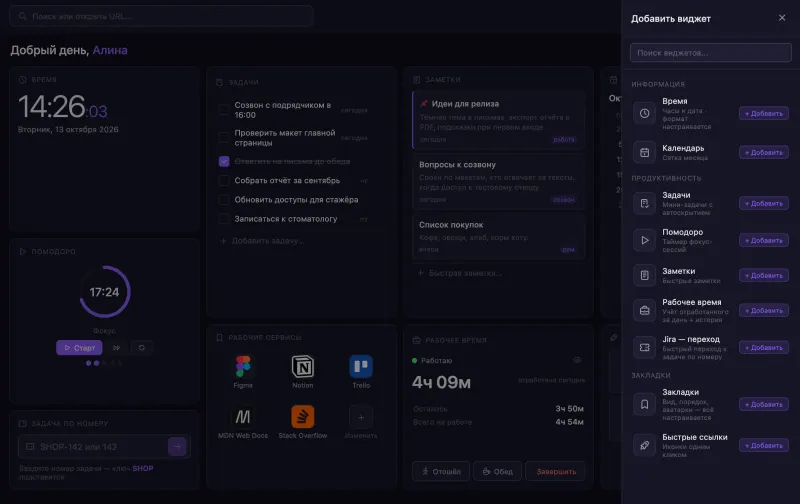The width and height of the screenshot is (800, 504).
Task: Click the link icon next to Быстрые ссылки
Action: pos(644,445)
